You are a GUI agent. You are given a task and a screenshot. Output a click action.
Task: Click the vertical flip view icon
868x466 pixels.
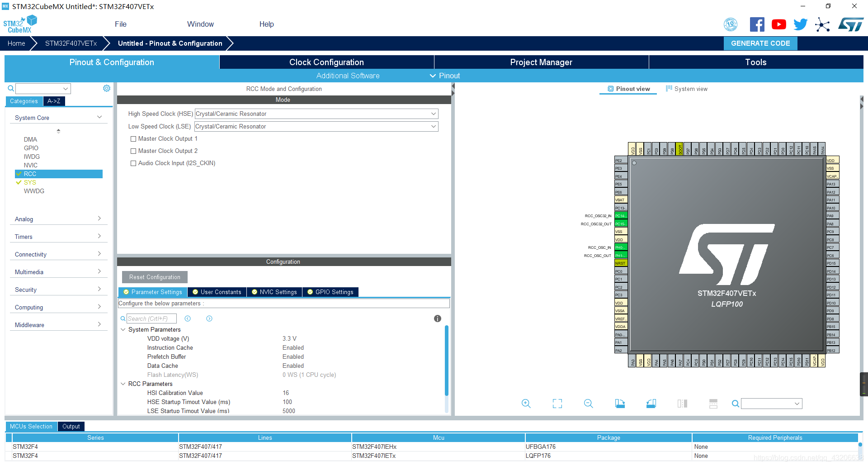(x=682, y=404)
